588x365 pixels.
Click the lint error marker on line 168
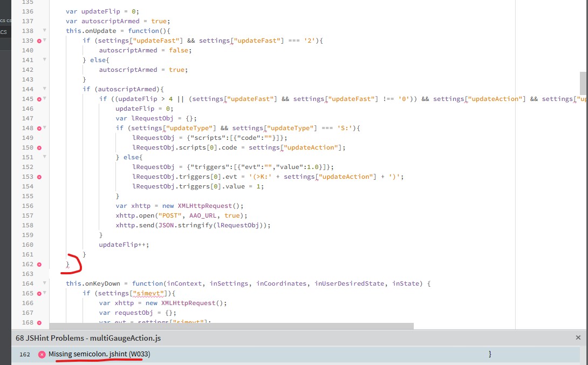39,322
